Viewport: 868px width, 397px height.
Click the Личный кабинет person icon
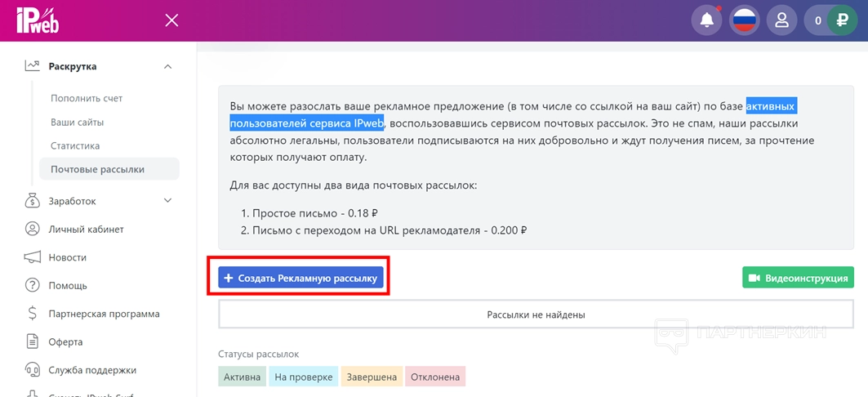point(33,229)
